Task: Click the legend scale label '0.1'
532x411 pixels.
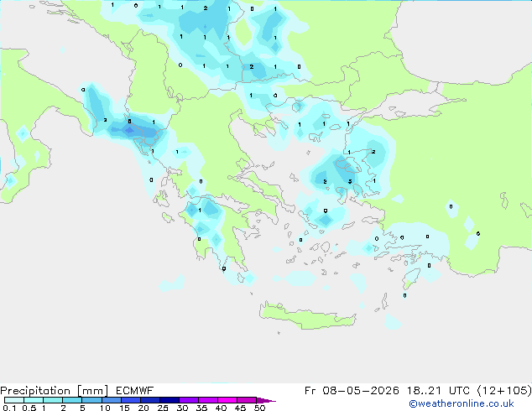Action: click(x=9, y=408)
